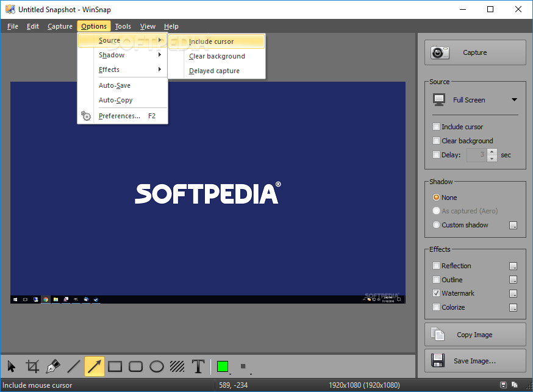This screenshot has width=533, height=392.
Task: Click the auto-save floppy icon in status bar
Action: pos(504,385)
